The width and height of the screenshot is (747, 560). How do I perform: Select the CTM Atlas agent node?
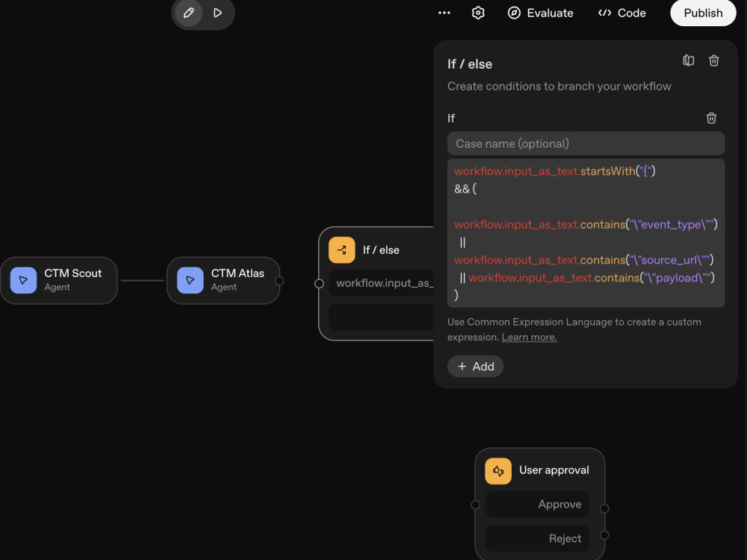223,281
